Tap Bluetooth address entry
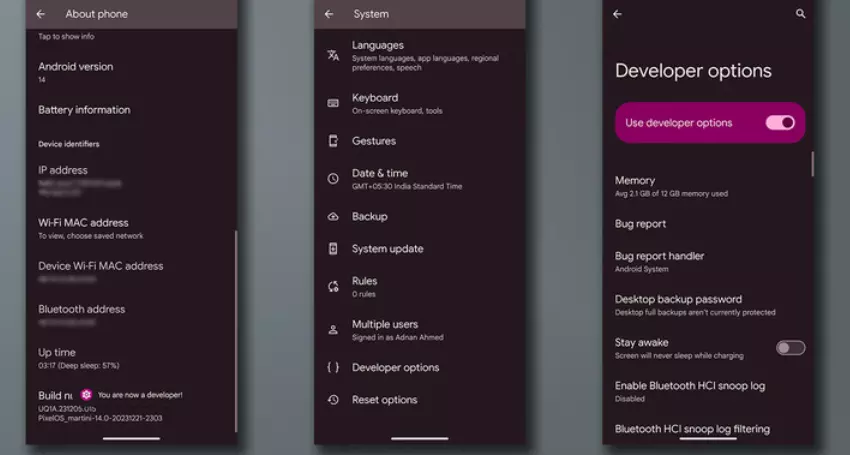This screenshot has height=455, width=850. coord(131,315)
